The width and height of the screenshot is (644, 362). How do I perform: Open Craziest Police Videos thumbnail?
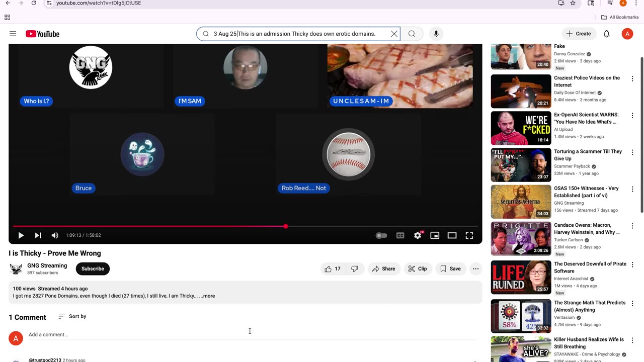[x=521, y=91]
